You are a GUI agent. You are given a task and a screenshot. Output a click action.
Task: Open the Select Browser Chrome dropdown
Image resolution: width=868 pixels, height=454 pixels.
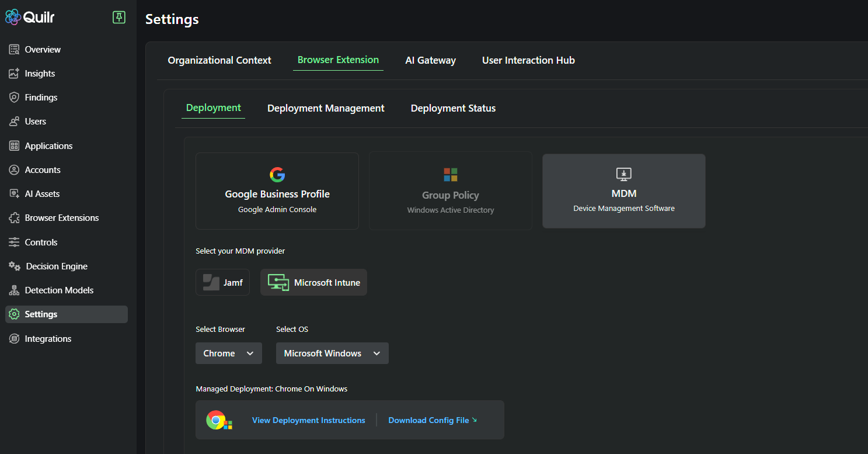[x=229, y=354]
